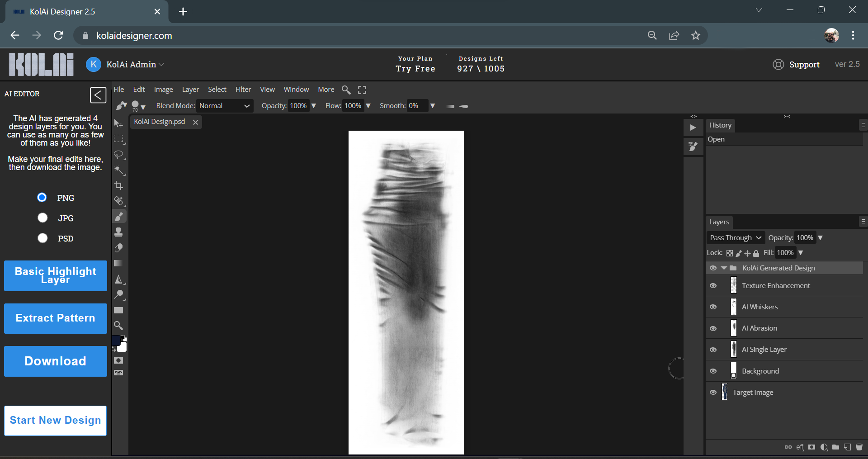Select PSD format radio button
This screenshot has height=459, width=868.
coord(42,238)
